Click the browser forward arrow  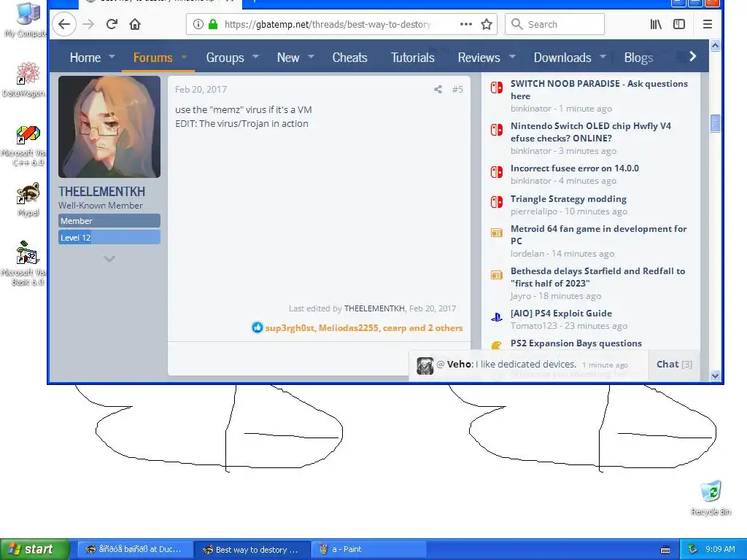pyautogui.click(x=88, y=24)
